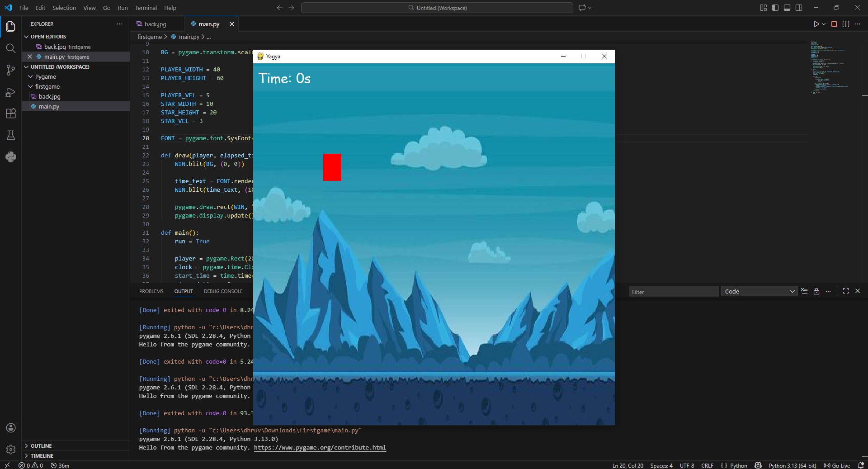Screen dimensions: 868x469
Task: Open the Source Control view
Action: coord(10,70)
